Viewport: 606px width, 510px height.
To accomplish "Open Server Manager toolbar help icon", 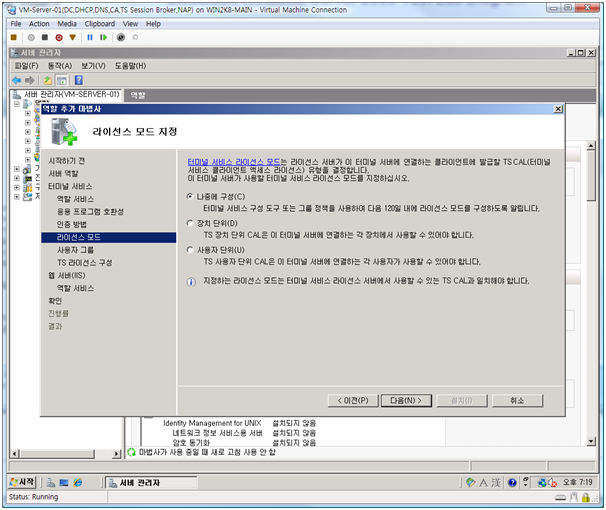I will 78,80.
